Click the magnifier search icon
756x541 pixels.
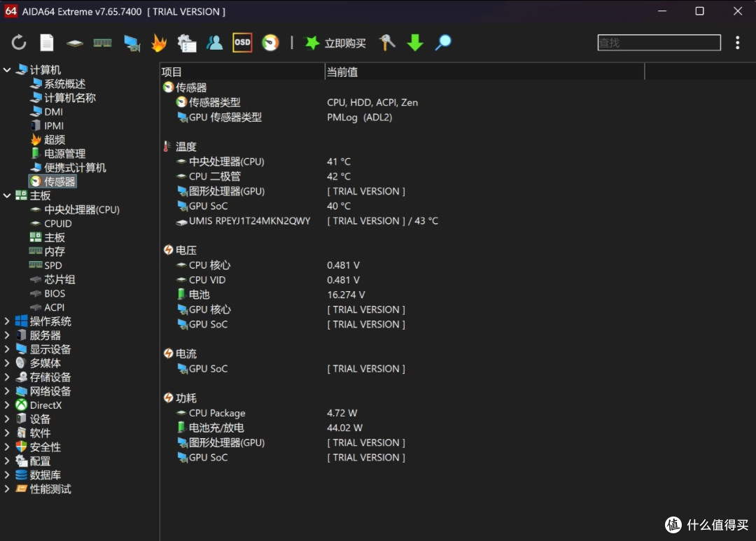point(442,43)
